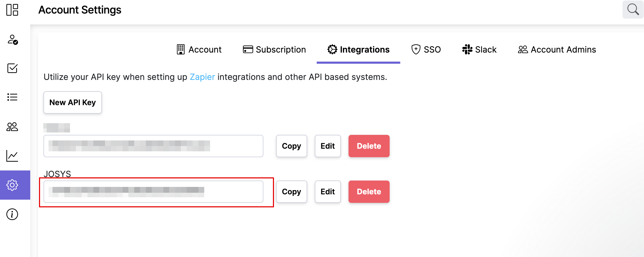
Task: Select the bulleted list icon in sidebar
Action: click(12, 97)
